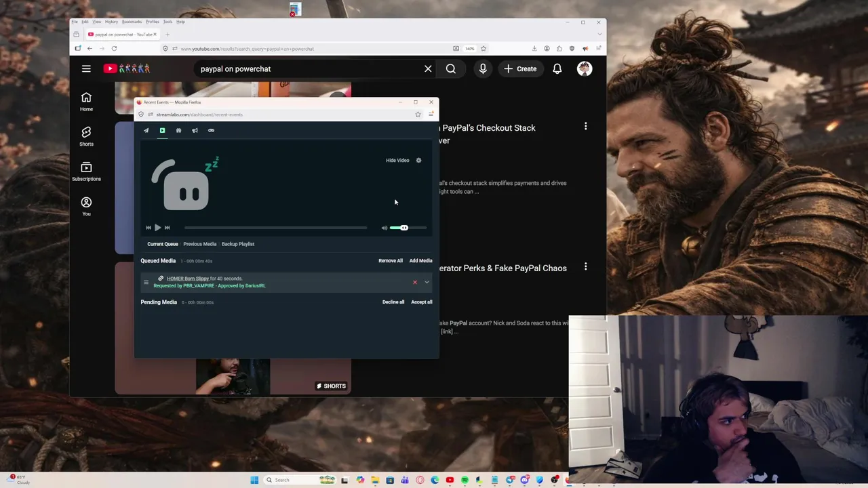Screen dimensions: 868x488
Task: Open the gift icon tab in Streamlabs
Action: [x=178, y=130]
